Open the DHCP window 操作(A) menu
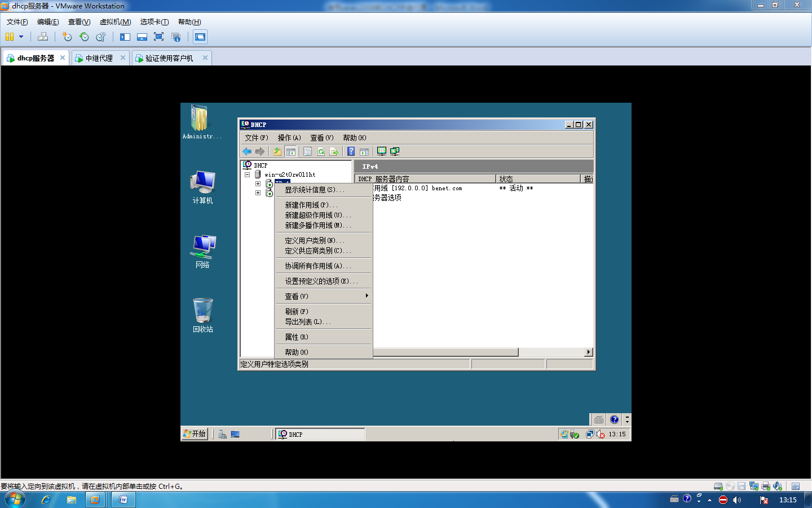The image size is (812, 508). (289, 138)
